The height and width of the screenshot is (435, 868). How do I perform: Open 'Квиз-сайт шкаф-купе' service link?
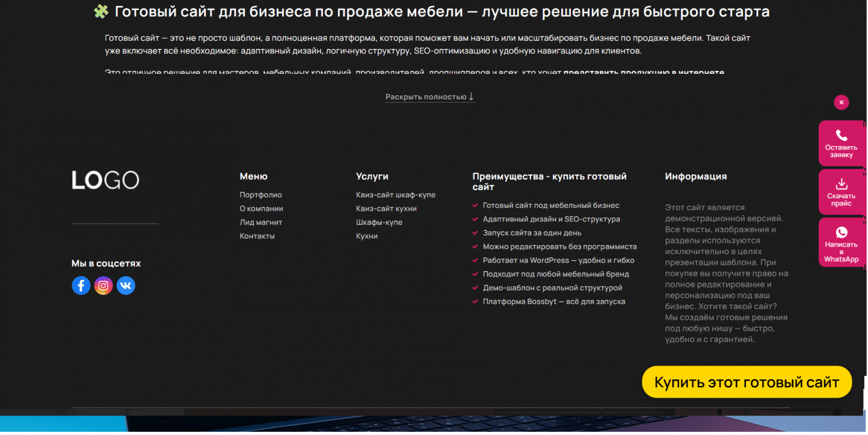[395, 195]
